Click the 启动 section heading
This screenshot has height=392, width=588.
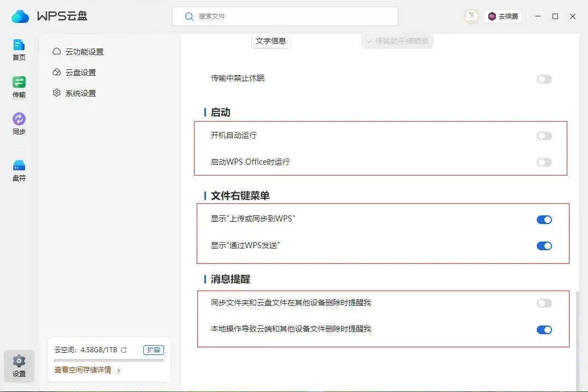[x=221, y=112]
